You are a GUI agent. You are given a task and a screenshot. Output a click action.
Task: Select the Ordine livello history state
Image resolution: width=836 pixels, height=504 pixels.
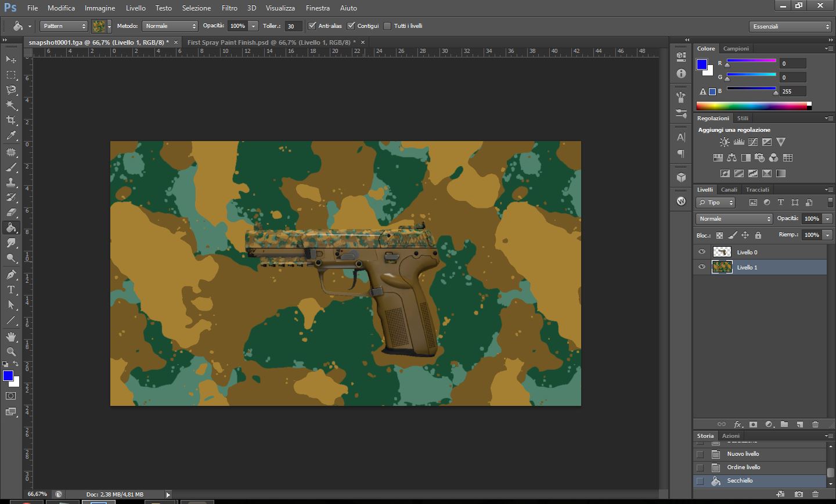[744, 467]
